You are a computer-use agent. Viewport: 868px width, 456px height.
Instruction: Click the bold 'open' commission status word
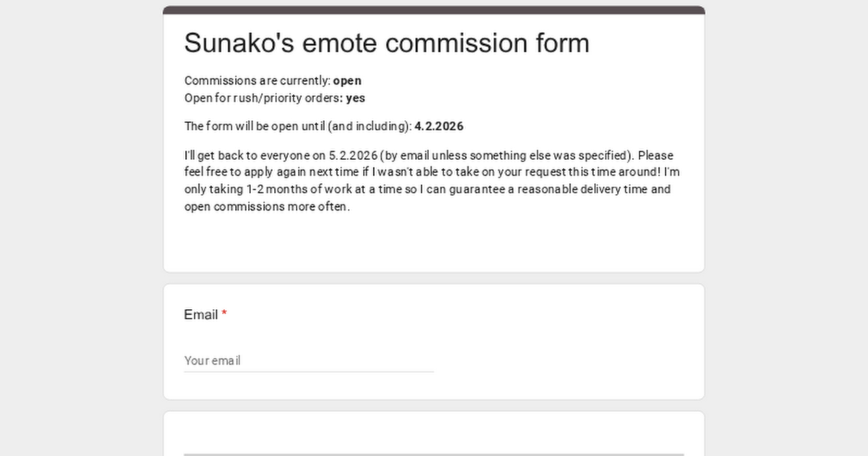pyautogui.click(x=347, y=81)
